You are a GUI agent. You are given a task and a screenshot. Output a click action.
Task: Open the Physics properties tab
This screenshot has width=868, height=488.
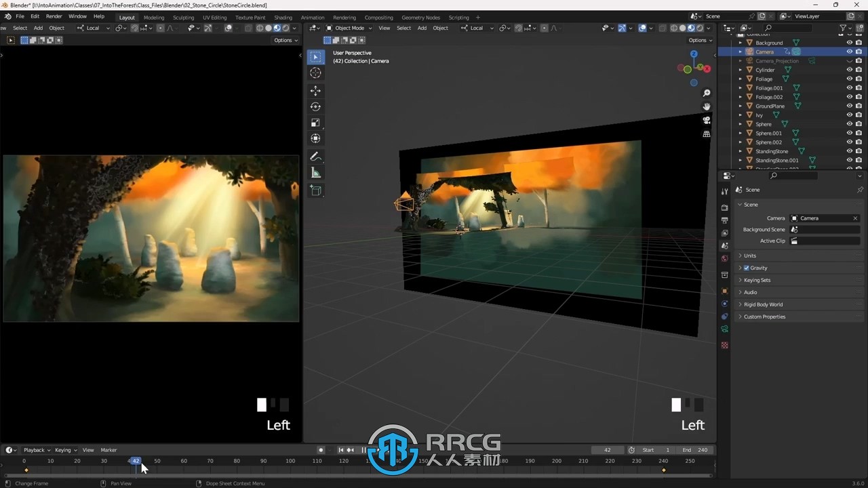(724, 304)
